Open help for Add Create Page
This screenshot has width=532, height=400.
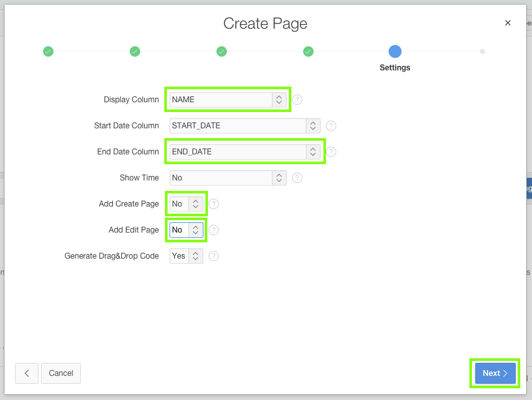214,204
